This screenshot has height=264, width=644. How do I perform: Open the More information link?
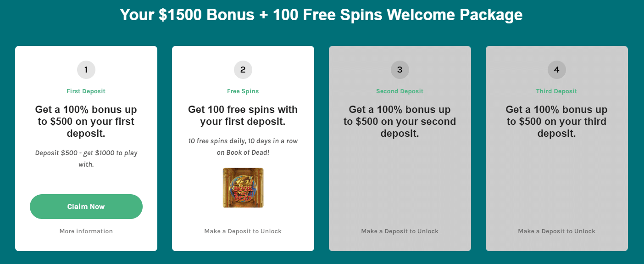click(86, 231)
